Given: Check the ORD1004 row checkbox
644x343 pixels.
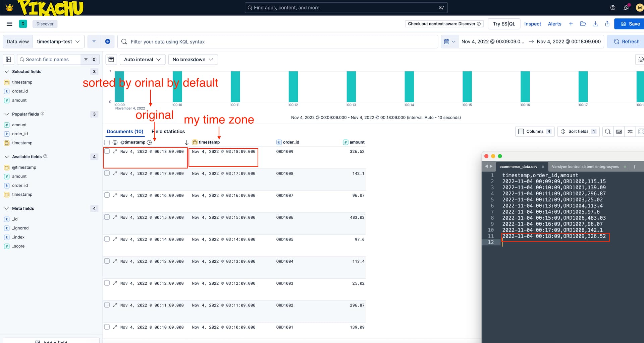Looking at the screenshot, I should tap(107, 261).
